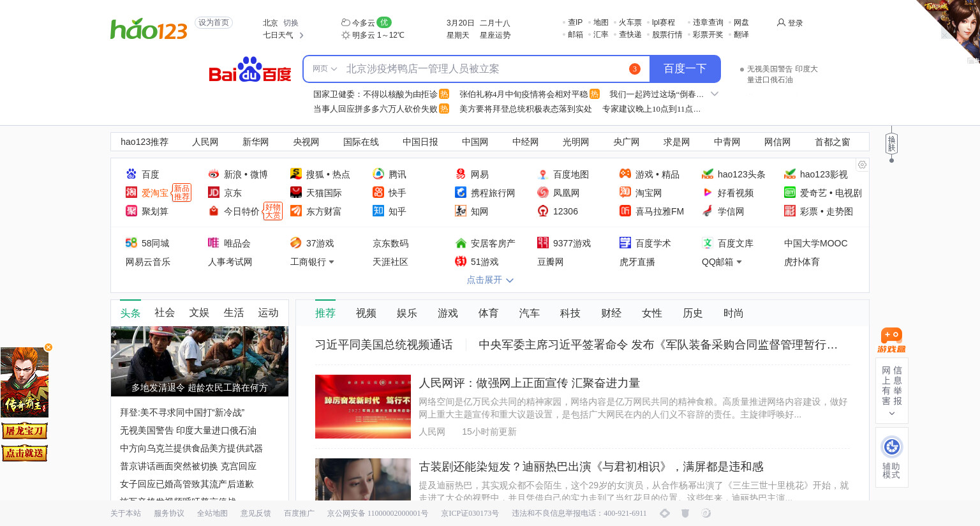Open 人民网 link in top nav
The image size is (980, 526).
coord(205,142)
